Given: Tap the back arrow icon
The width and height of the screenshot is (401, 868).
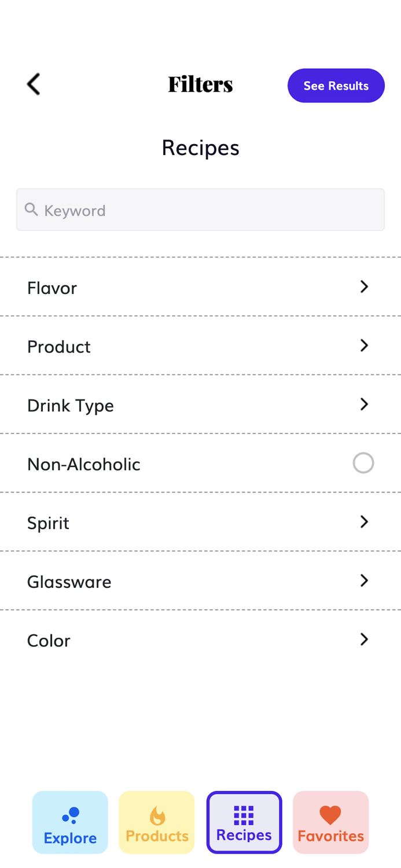Looking at the screenshot, I should pos(33,84).
